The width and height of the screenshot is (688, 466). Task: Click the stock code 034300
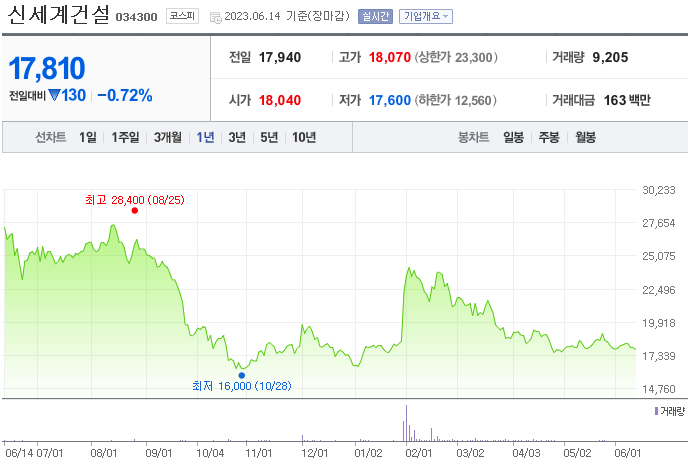pos(136,17)
